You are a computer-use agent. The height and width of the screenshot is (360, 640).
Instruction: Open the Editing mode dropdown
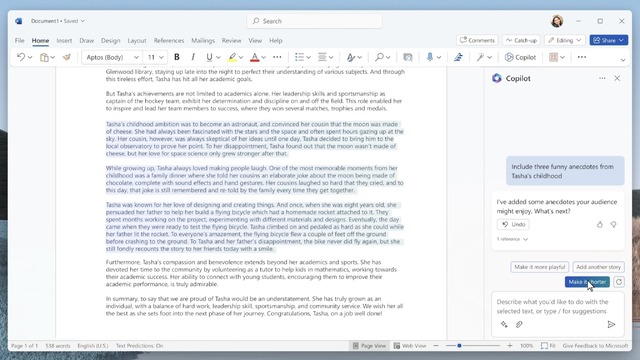pos(565,40)
